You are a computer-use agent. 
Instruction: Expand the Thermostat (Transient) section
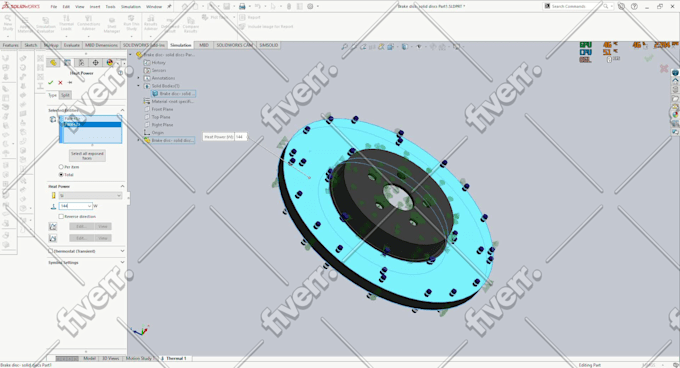coord(122,251)
